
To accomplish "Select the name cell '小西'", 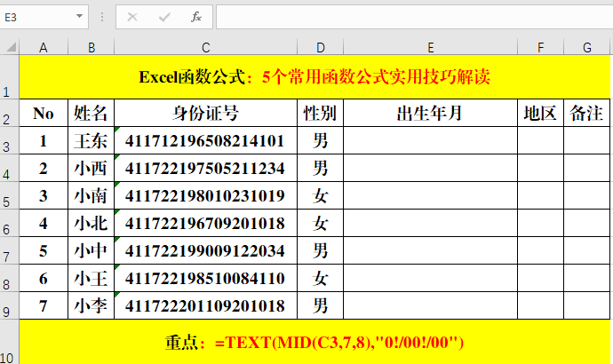I will [x=92, y=168].
